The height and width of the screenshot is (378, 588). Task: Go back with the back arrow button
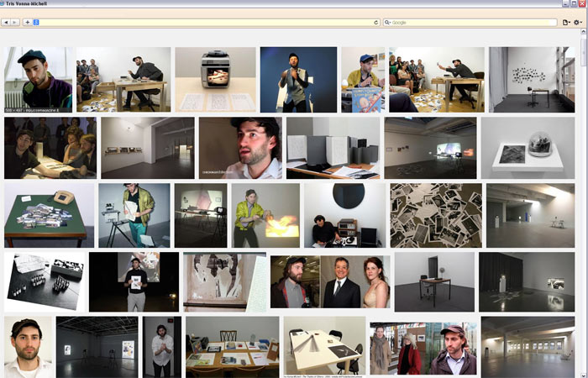[6, 23]
